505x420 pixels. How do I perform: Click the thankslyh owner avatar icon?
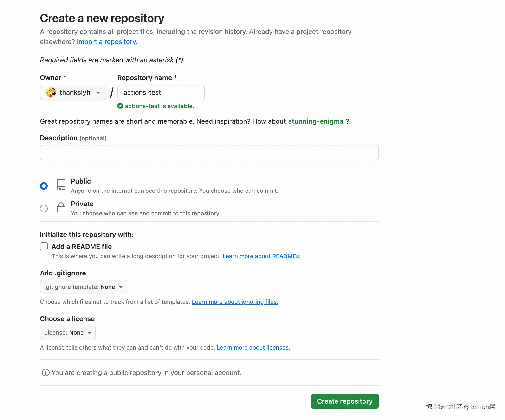click(51, 92)
